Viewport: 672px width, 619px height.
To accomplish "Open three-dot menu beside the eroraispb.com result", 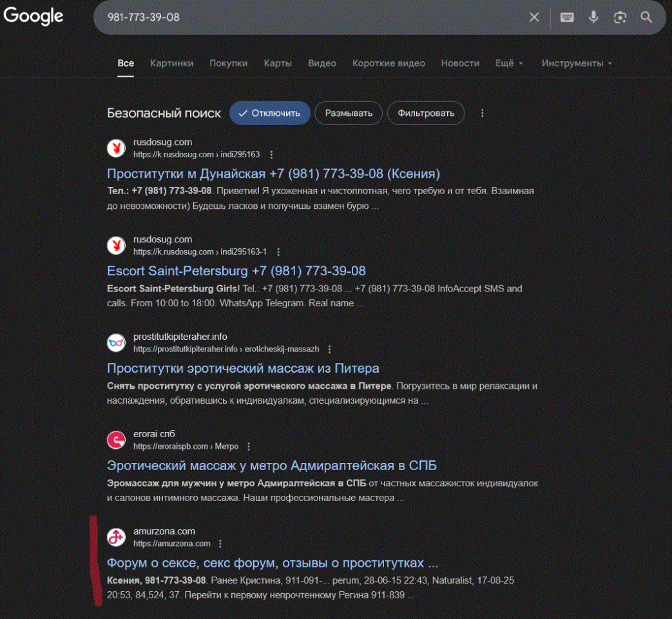I will 249,446.
